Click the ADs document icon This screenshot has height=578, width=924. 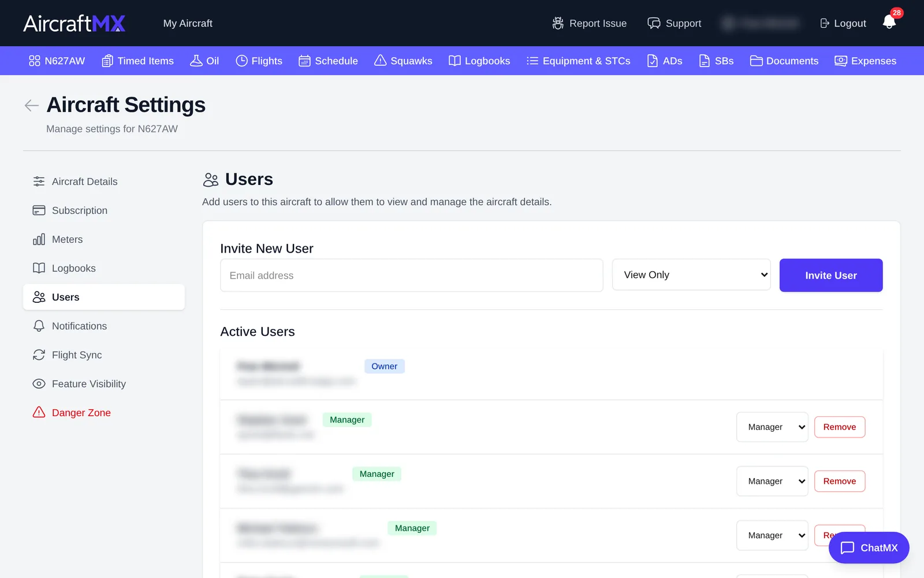[x=653, y=61]
